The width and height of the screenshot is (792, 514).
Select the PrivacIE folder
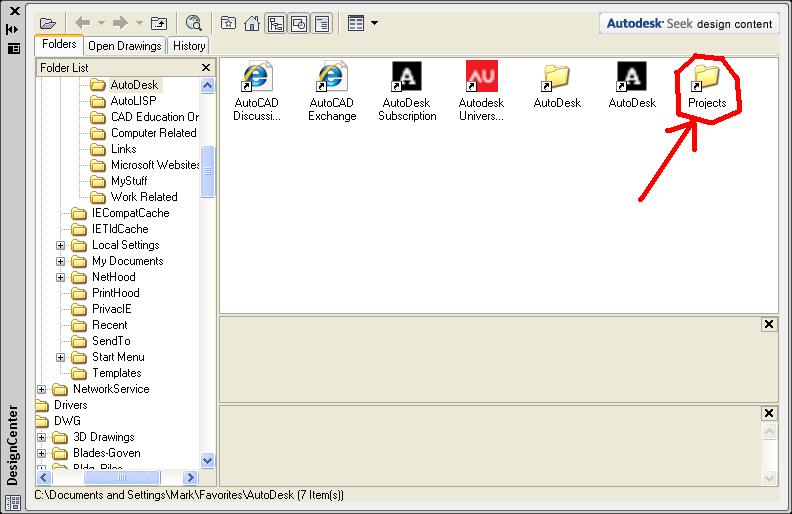(102, 310)
